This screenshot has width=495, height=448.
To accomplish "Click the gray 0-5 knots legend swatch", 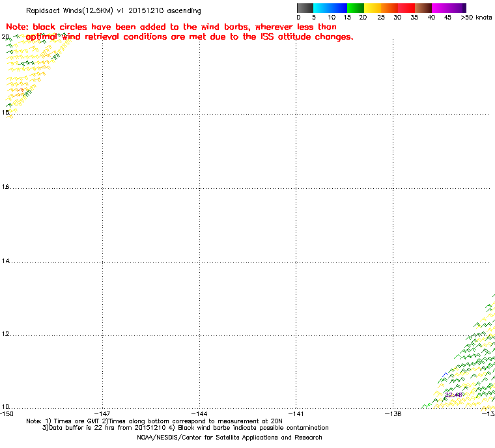I will (x=305, y=8).
